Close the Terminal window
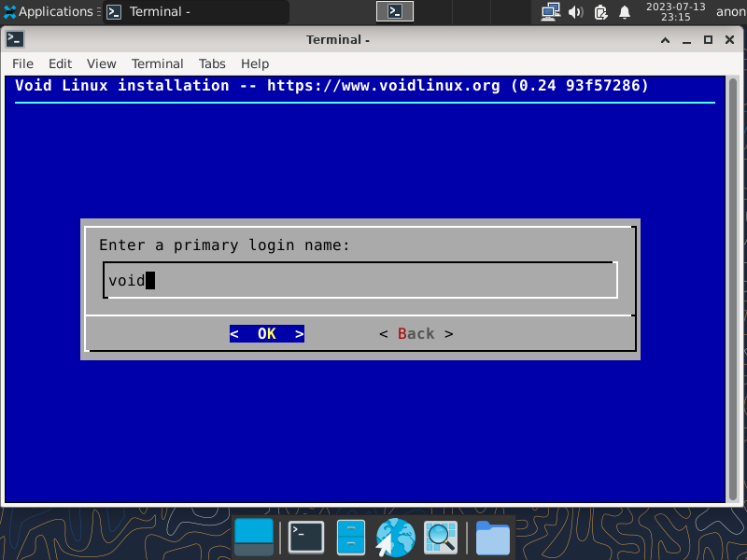 pos(729,40)
